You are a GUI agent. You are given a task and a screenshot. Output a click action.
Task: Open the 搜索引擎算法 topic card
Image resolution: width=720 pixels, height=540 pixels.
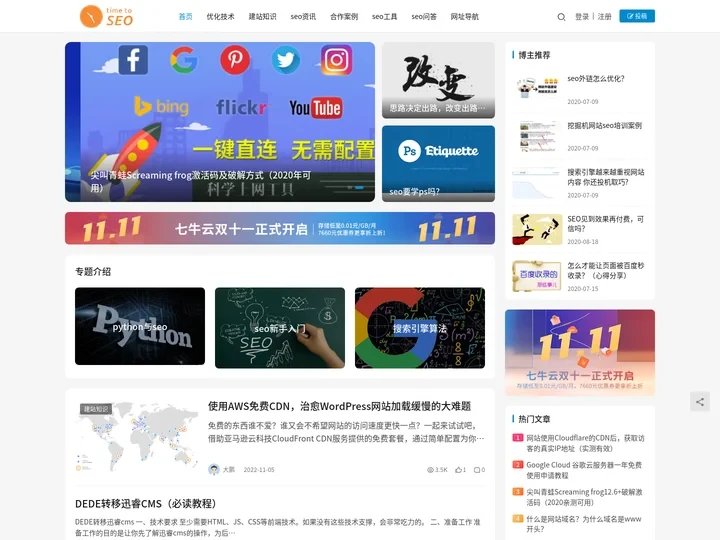point(420,328)
